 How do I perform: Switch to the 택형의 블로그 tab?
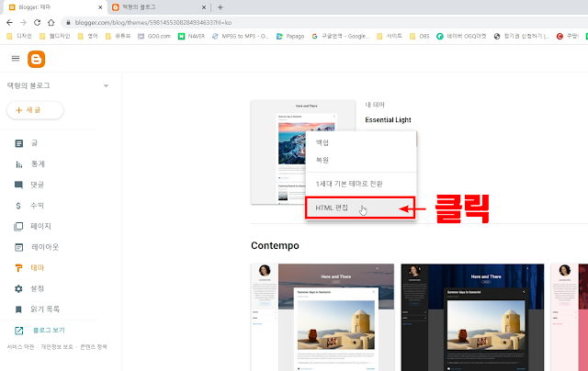(159, 7)
